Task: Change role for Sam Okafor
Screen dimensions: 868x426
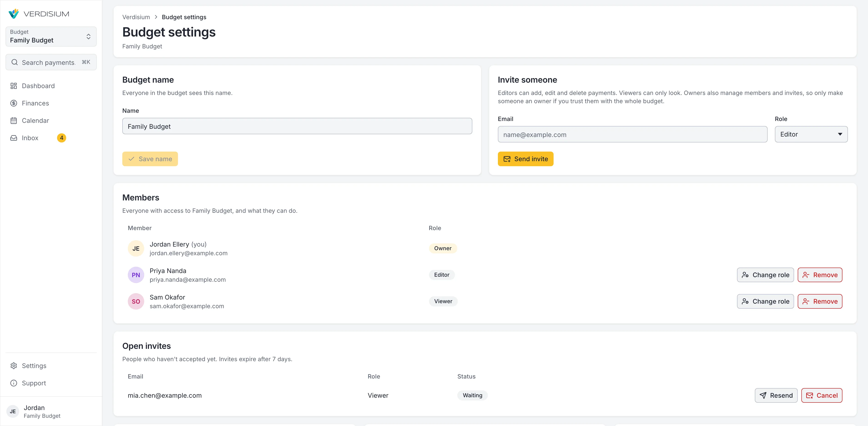Action: (x=766, y=301)
